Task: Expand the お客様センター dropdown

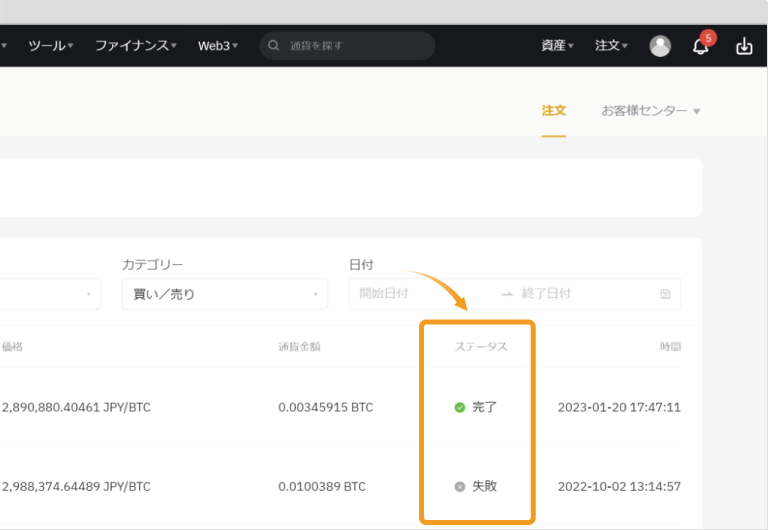Action: (650, 111)
